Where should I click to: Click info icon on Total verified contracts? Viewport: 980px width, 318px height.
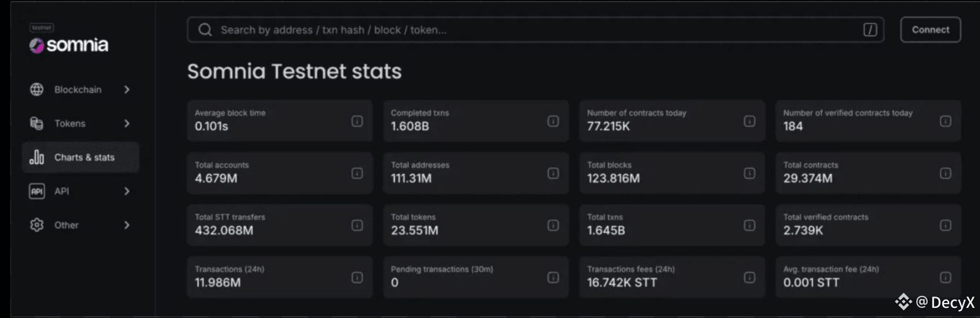[x=945, y=225]
